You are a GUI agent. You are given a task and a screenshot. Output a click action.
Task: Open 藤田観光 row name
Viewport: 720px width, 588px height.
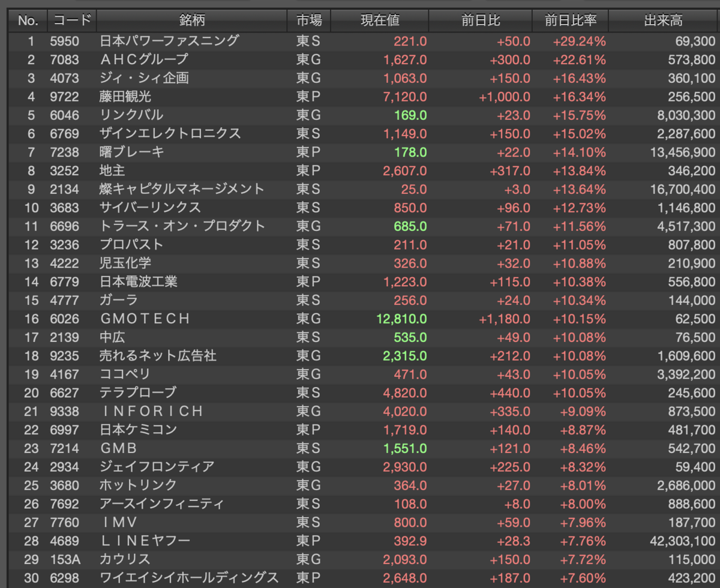coord(125,97)
